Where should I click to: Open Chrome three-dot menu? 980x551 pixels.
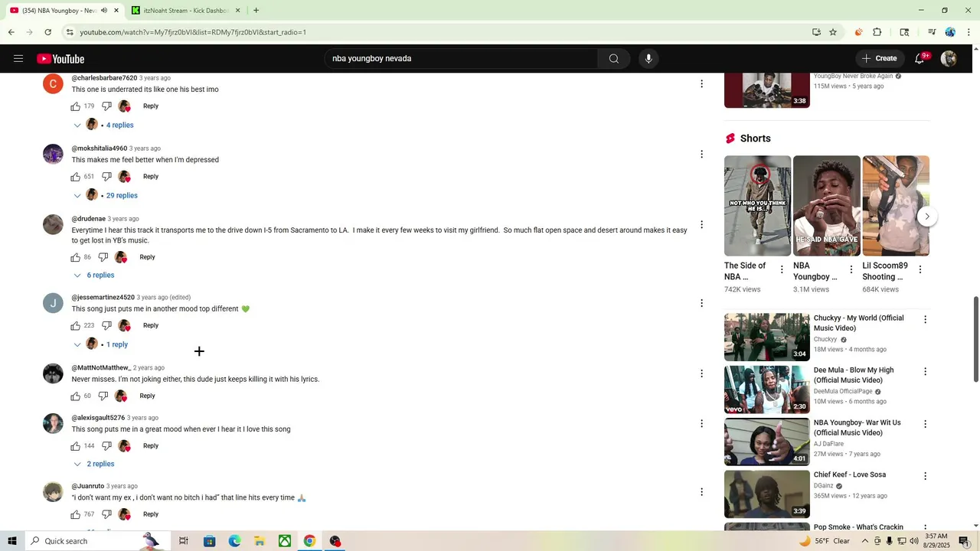click(x=969, y=32)
